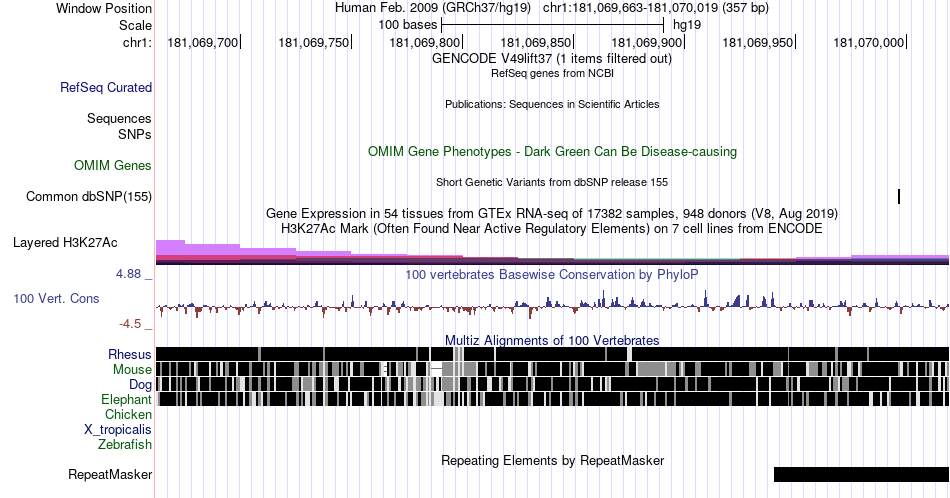950x498 pixels.
Task: Click the PhyloP conservation signal graph
Action: click(552, 305)
